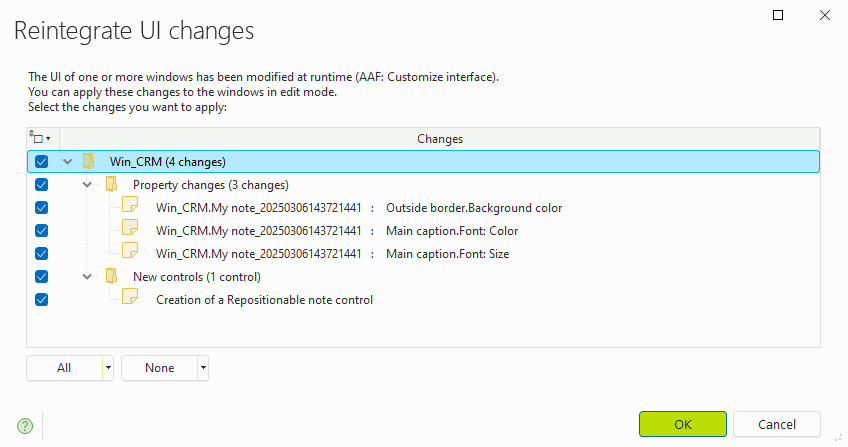Click the green help question mark icon
The image size is (848, 447).
[25, 426]
